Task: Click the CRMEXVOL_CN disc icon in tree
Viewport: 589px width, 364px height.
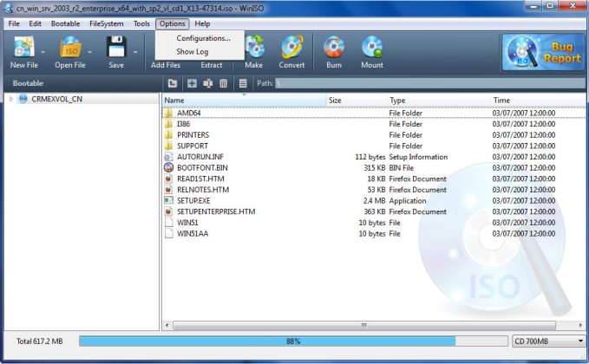Action: tap(23, 99)
